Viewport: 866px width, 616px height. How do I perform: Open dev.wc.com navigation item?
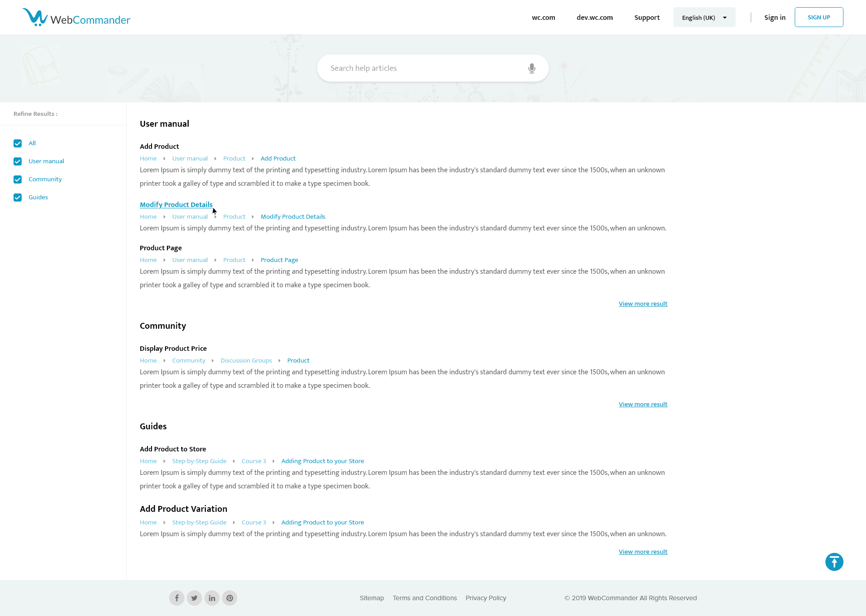(594, 18)
